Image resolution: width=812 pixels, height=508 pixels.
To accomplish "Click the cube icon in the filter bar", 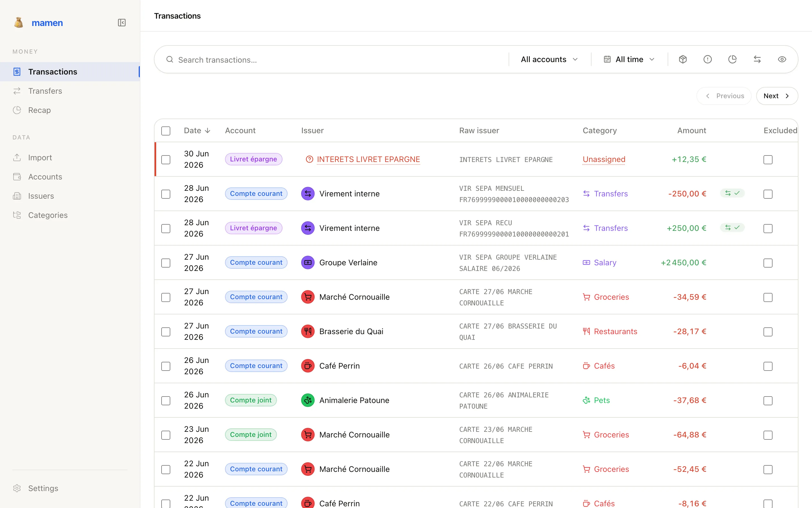I will coord(683,60).
